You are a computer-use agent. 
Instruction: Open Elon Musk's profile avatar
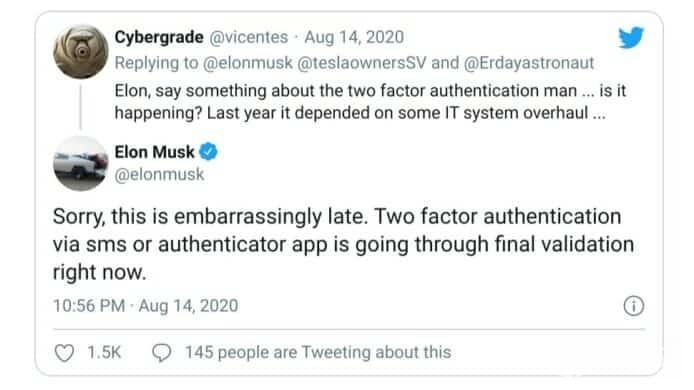tap(81, 163)
